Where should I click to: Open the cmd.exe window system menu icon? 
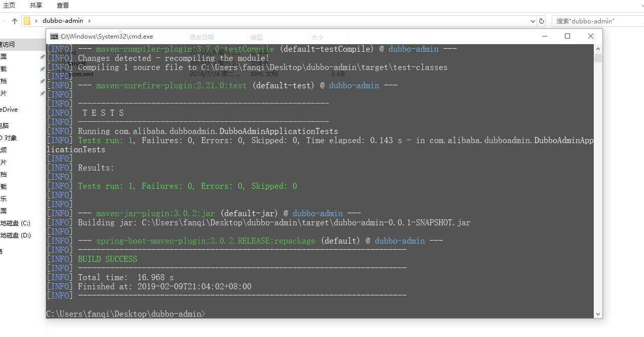click(54, 37)
